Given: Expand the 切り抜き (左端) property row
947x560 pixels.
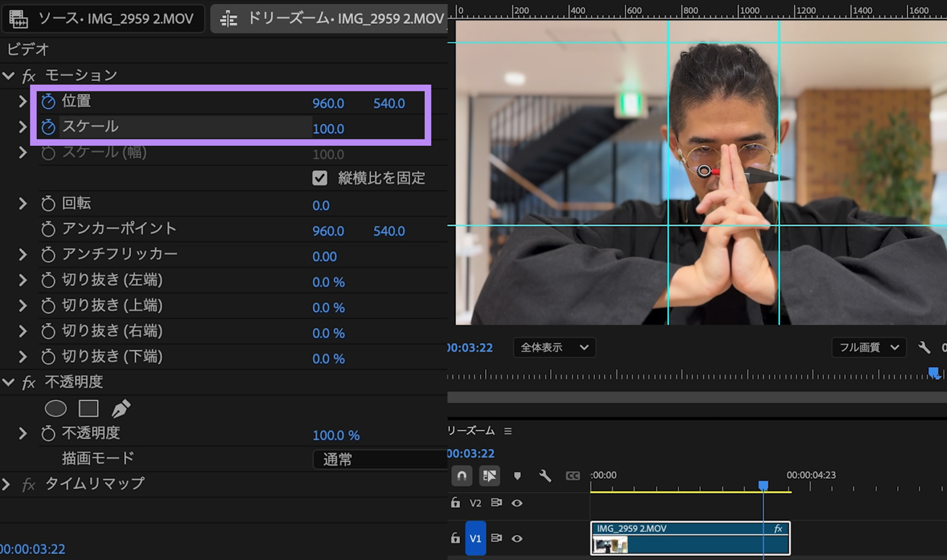Looking at the screenshot, I should point(23,281).
